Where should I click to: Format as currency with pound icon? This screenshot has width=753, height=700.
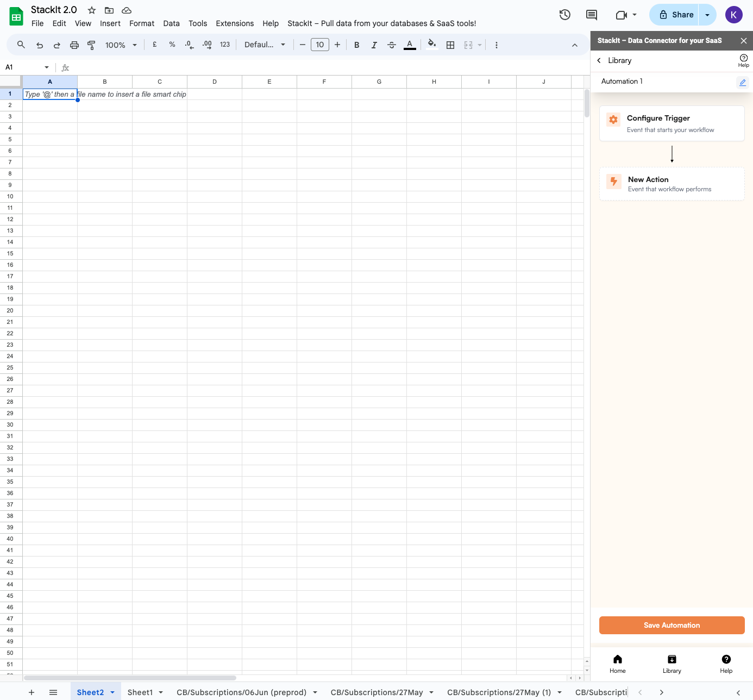pyautogui.click(x=155, y=45)
